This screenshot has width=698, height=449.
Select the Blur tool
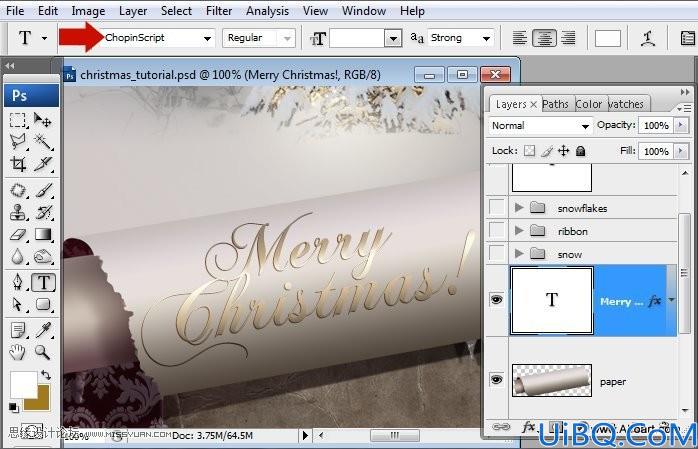point(18,256)
